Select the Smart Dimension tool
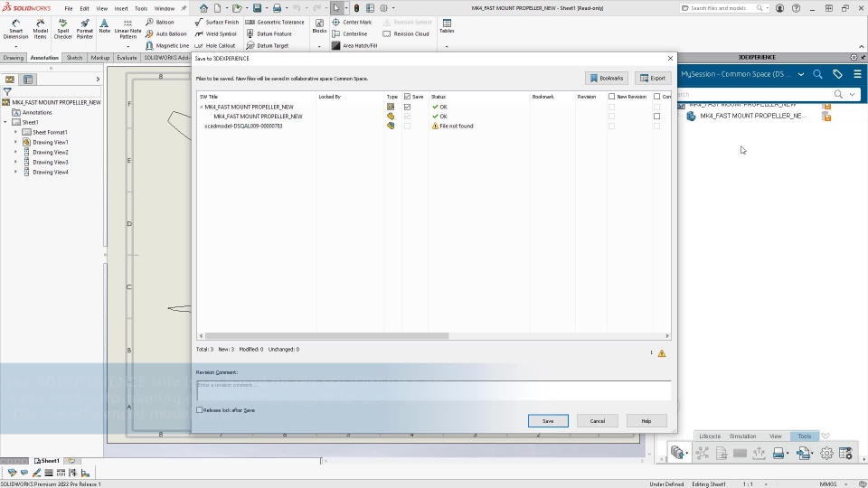The height and width of the screenshot is (488, 868). click(x=15, y=29)
